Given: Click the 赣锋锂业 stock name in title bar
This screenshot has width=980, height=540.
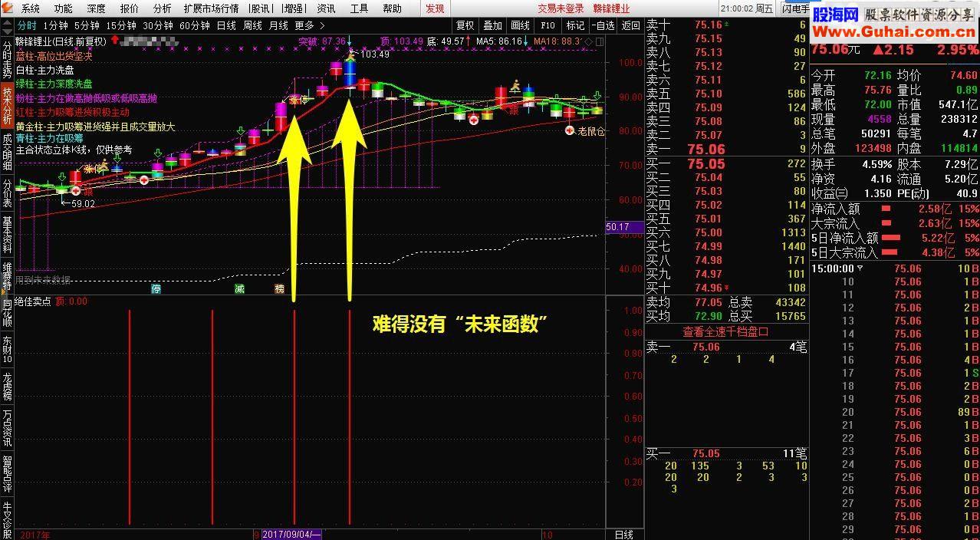Looking at the screenshot, I should [x=611, y=8].
